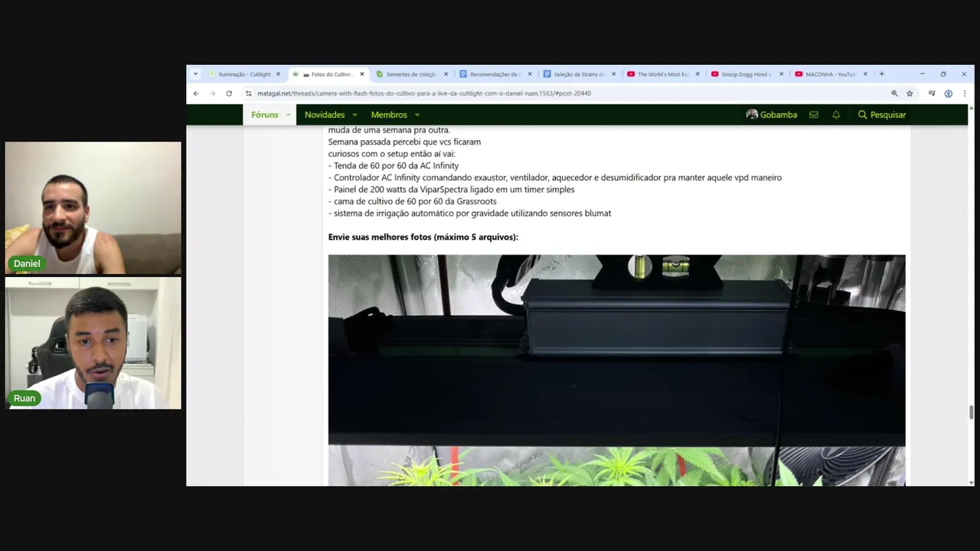980x551 pixels.
Task: Click the page vertical scrollbar thumb
Action: pos(972,412)
